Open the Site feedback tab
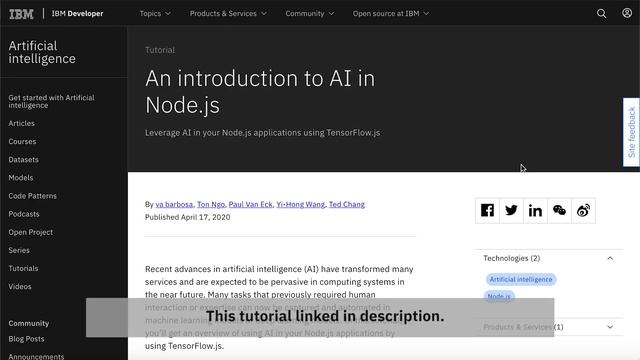640x360 pixels. click(x=631, y=132)
